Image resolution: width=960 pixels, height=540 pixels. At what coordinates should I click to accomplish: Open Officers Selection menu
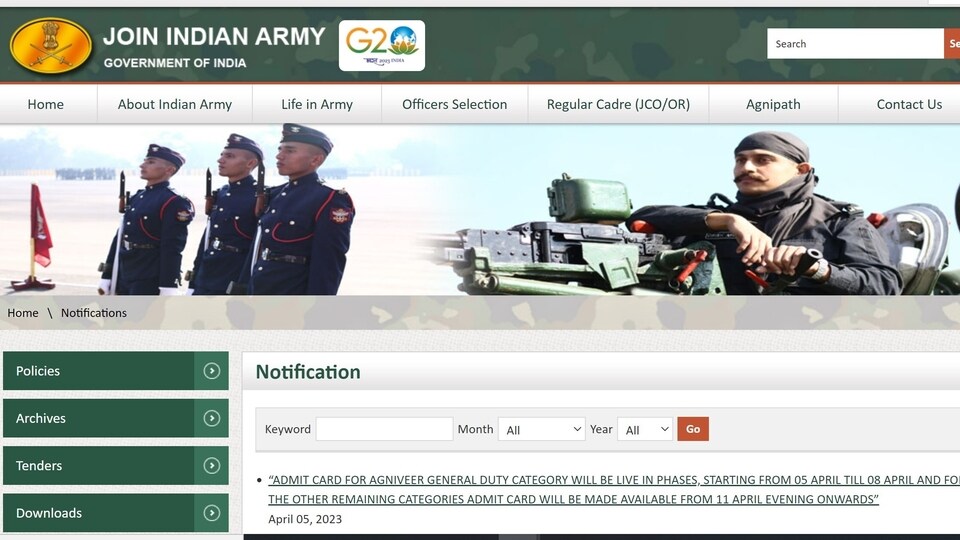pyautogui.click(x=454, y=104)
